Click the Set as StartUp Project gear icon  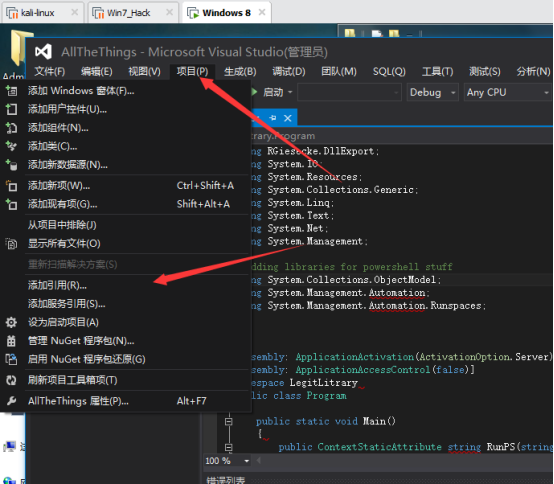[x=11, y=322]
